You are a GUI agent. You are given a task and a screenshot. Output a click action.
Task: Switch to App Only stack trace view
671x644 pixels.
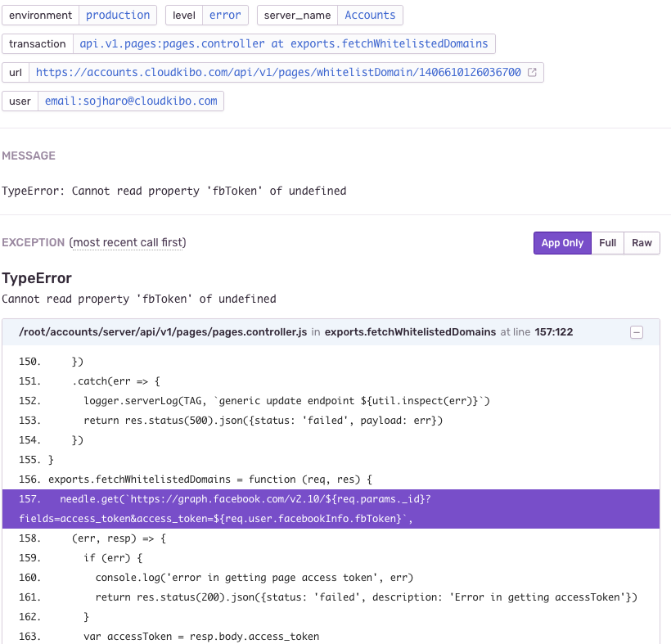pos(562,243)
